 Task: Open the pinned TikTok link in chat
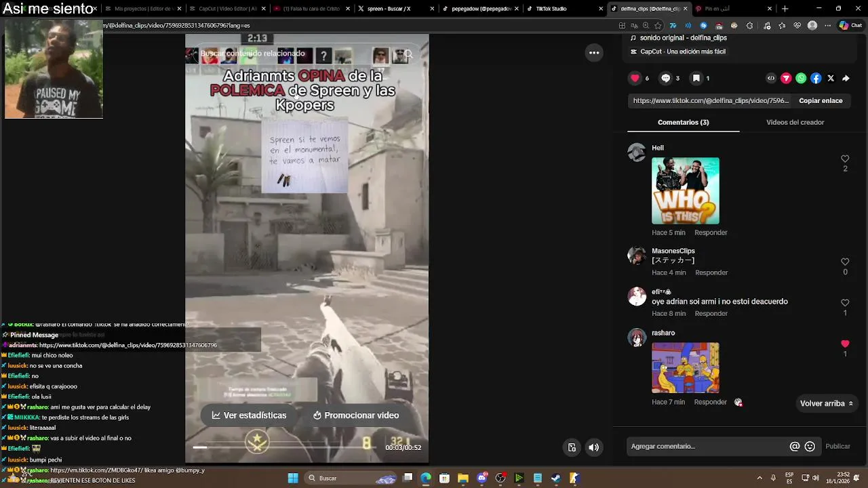point(128,345)
